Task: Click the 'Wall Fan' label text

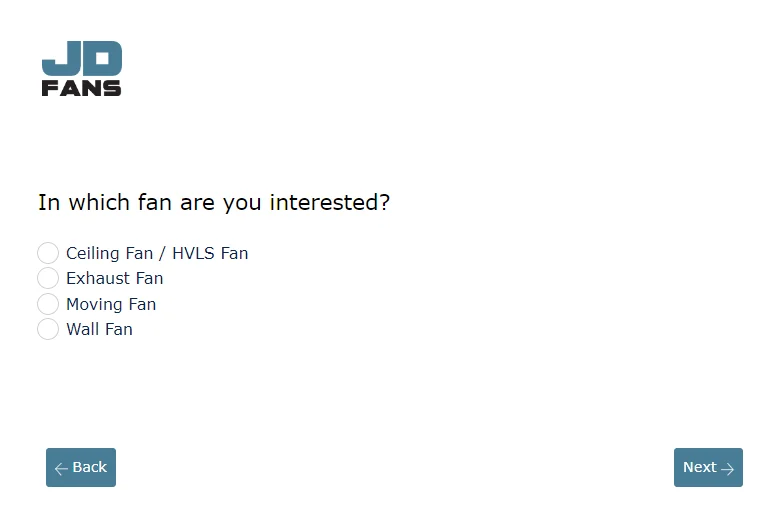Action: pyautogui.click(x=100, y=329)
